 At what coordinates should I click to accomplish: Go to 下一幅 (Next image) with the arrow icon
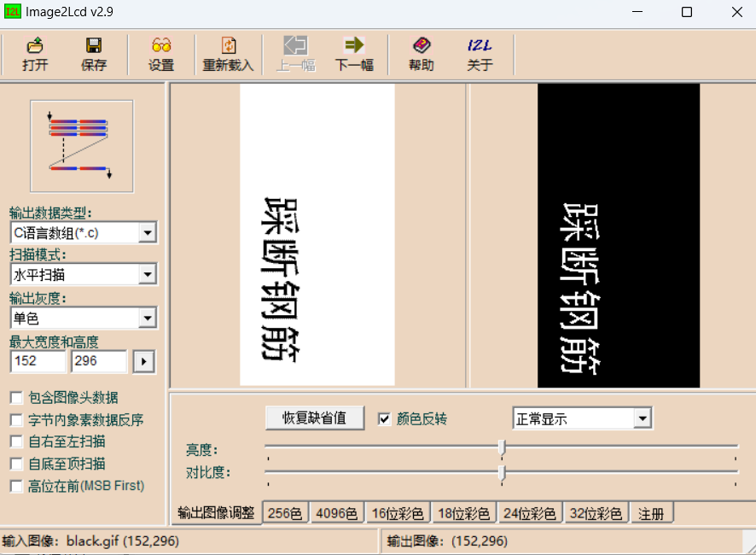tap(354, 45)
